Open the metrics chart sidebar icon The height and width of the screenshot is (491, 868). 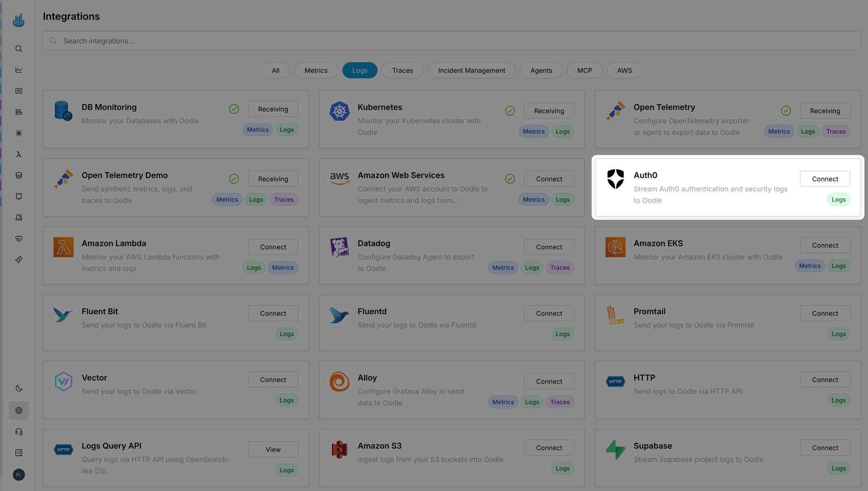click(19, 70)
